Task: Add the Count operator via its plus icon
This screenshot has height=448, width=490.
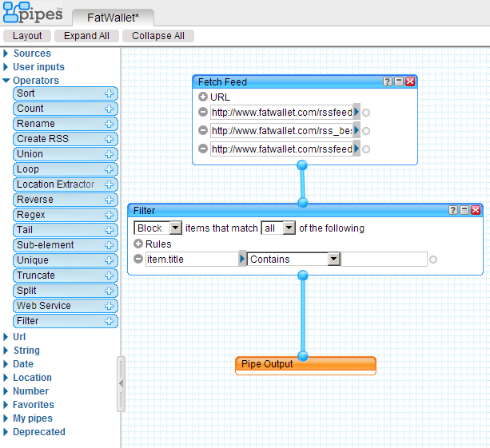Action: [109, 109]
